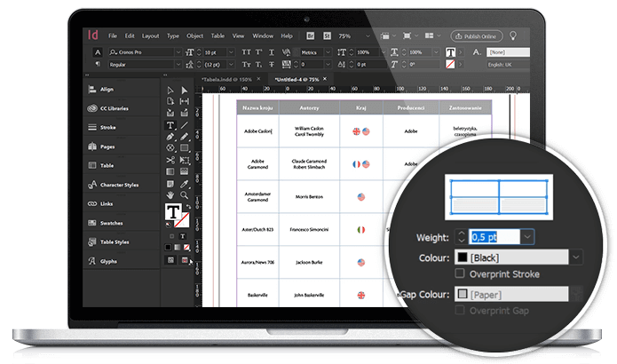
Task: Expand the Colour [Black] dropdown
Action: [x=577, y=256]
